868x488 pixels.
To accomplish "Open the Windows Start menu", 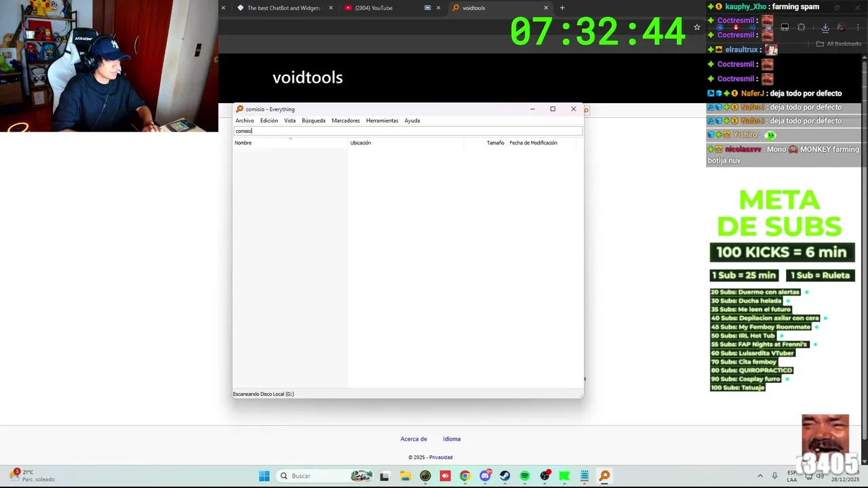I will pos(264,476).
